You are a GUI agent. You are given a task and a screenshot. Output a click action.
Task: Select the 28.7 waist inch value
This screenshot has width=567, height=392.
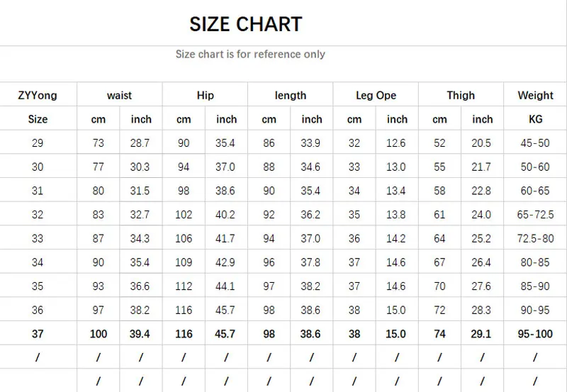(x=141, y=143)
